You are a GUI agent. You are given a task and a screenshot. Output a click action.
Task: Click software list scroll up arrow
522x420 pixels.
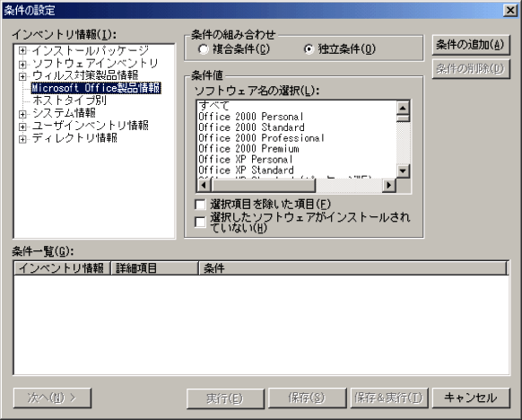coord(403,108)
